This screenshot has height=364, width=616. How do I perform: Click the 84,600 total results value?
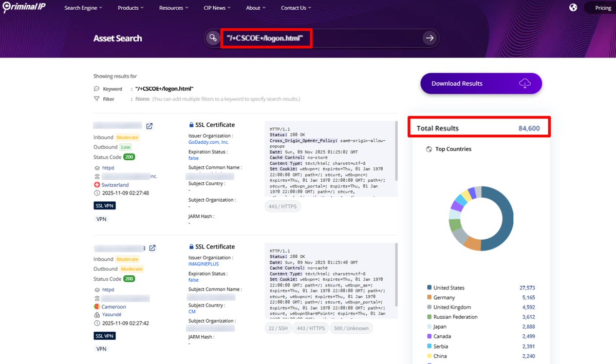(x=529, y=128)
